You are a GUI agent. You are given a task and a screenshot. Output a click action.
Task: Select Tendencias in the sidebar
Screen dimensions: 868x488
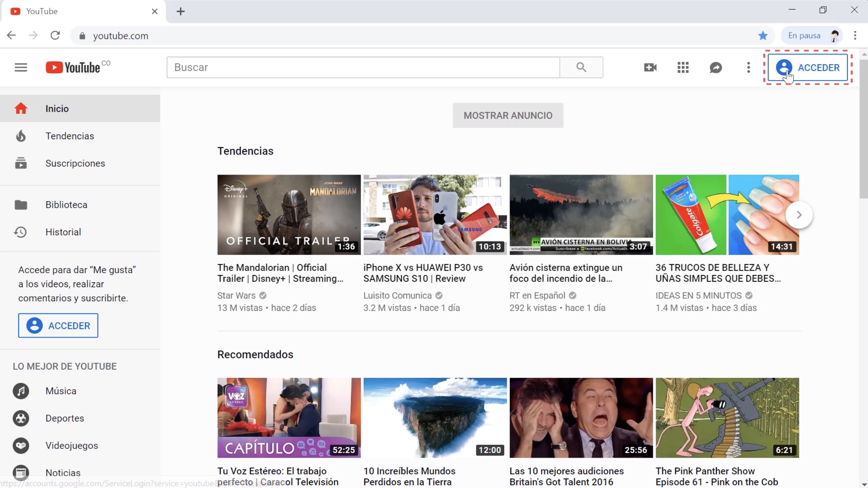[70, 136]
